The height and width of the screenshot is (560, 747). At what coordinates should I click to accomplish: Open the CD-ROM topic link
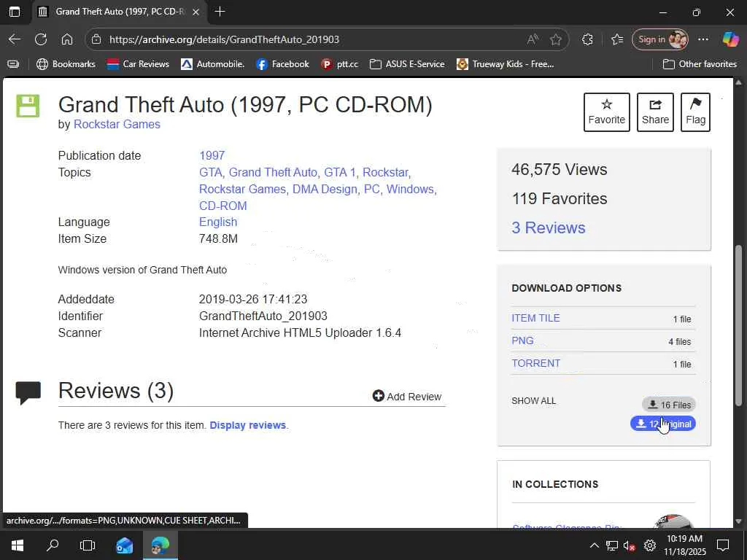click(223, 206)
